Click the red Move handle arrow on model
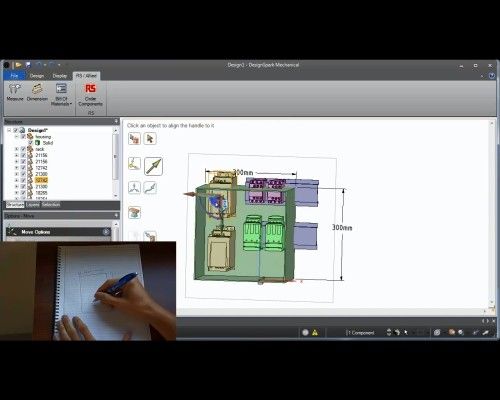 coord(189,194)
